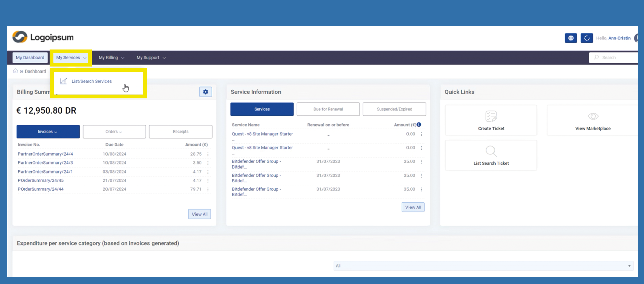Expand the My Support menu
644x284 pixels.
point(151,58)
